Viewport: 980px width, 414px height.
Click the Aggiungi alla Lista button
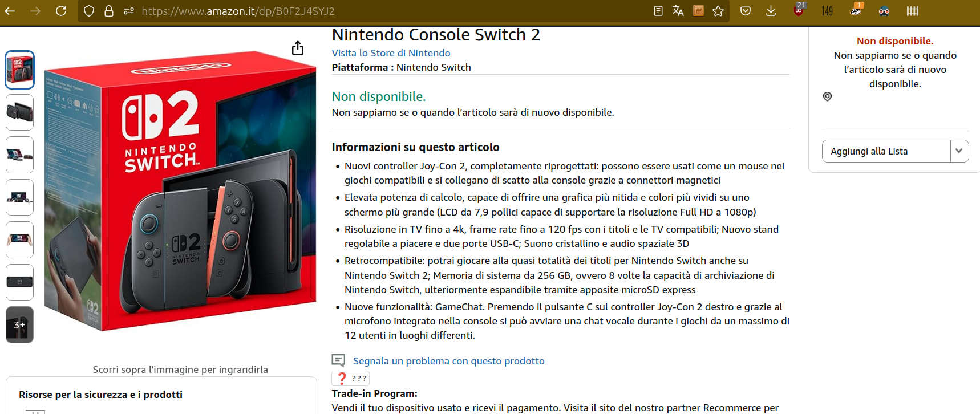pos(886,151)
